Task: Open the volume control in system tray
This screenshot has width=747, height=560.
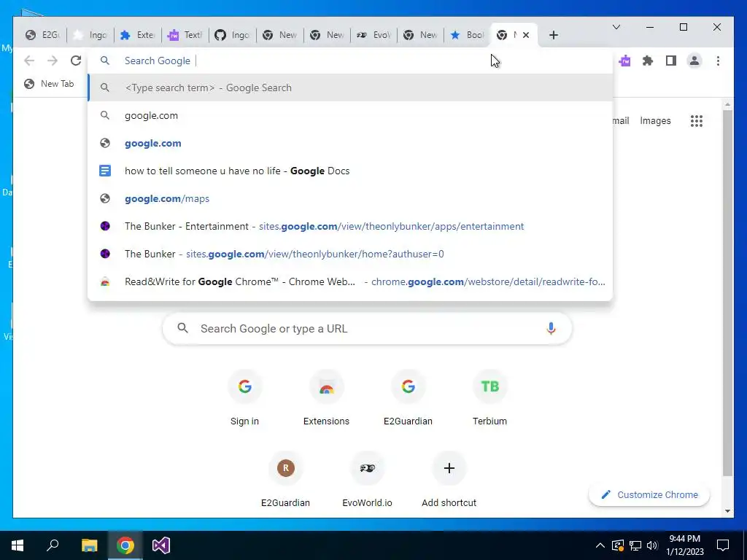Action: click(x=652, y=545)
